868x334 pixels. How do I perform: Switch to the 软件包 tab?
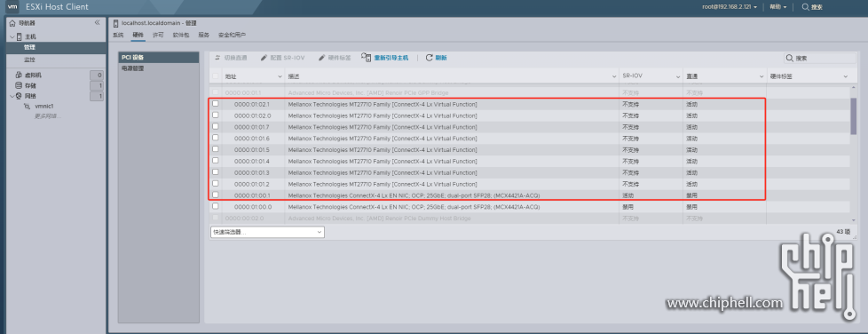tap(181, 35)
